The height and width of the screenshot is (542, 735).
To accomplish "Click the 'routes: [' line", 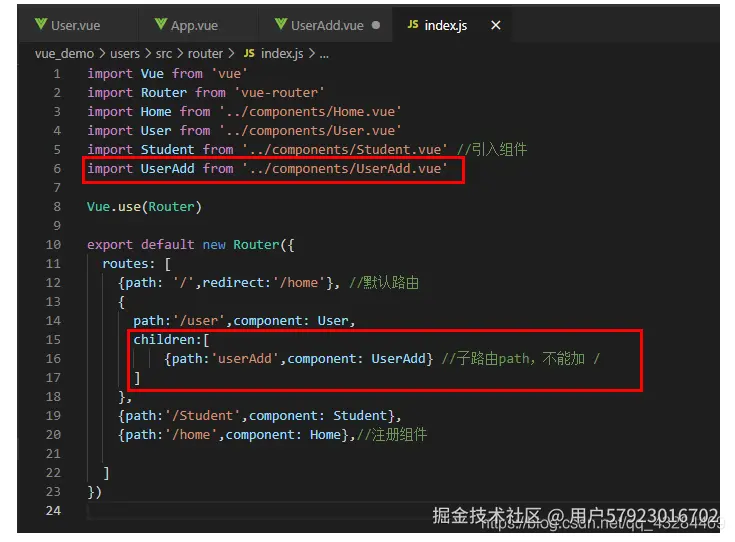I will [136, 264].
